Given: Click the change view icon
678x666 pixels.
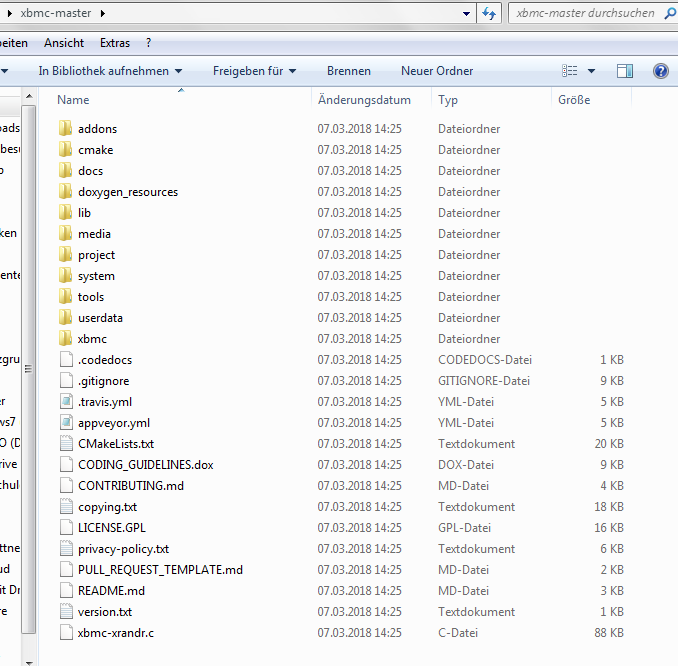Looking at the screenshot, I should click(569, 70).
